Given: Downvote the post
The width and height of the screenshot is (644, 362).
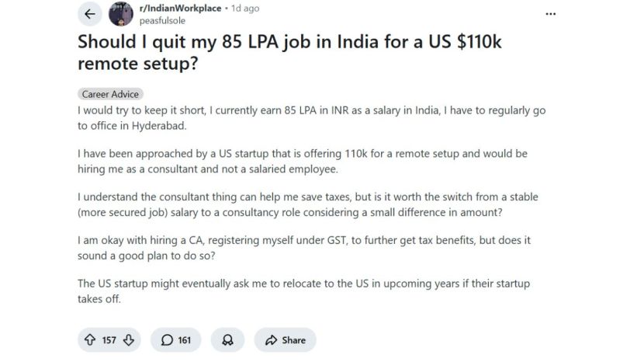Looking at the screenshot, I should coord(129,339).
